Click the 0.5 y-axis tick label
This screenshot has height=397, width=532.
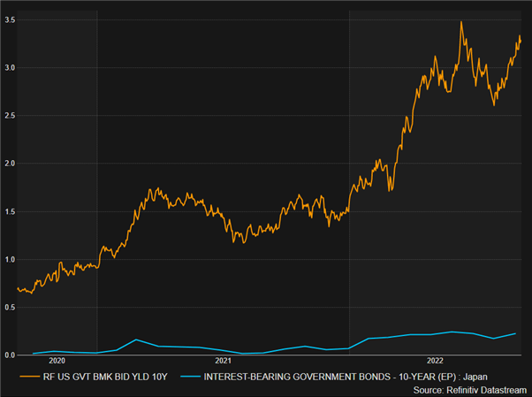tap(8, 308)
